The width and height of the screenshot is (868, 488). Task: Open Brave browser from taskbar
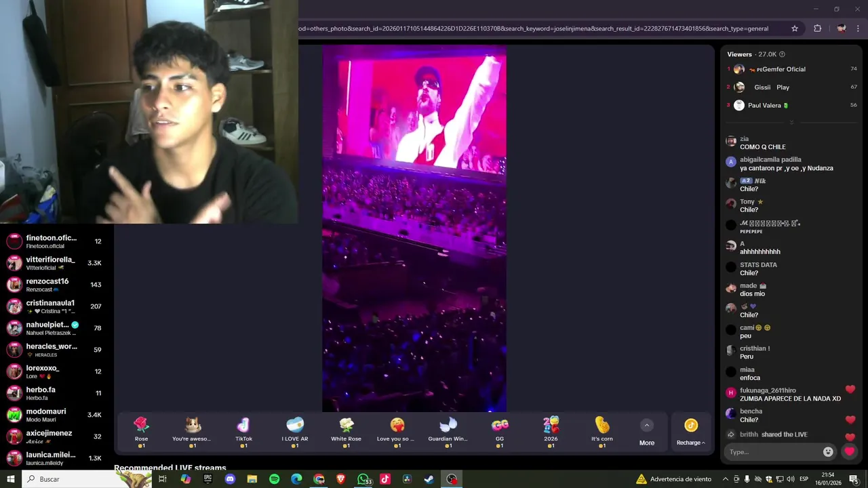tap(340, 479)
